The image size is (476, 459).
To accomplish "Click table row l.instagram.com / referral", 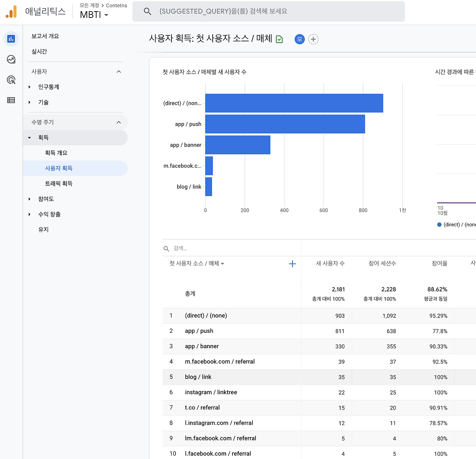I will tap(319, 423).
